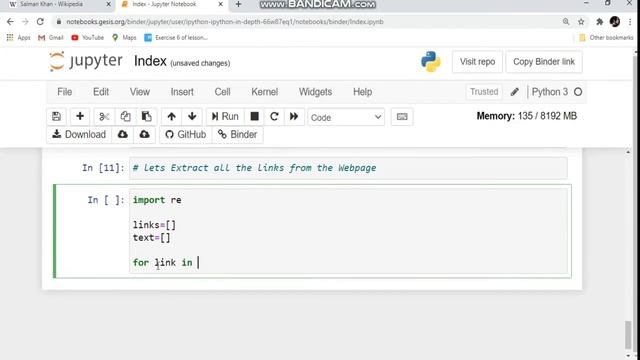The height and width of the screenshot is (360, 640).
Task: Insert cell below with plus icon
Action: click(x=80, y=117)
